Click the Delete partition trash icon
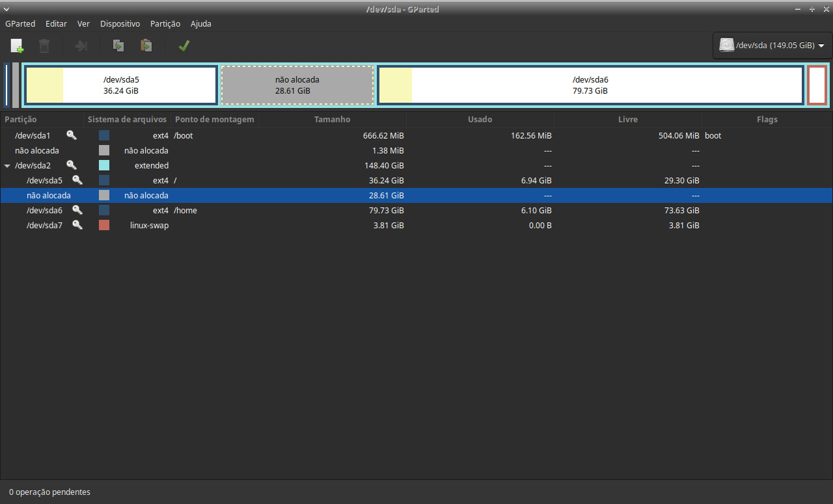The width and height of the screenshot is (833, 504). click(x=44, y=46)
